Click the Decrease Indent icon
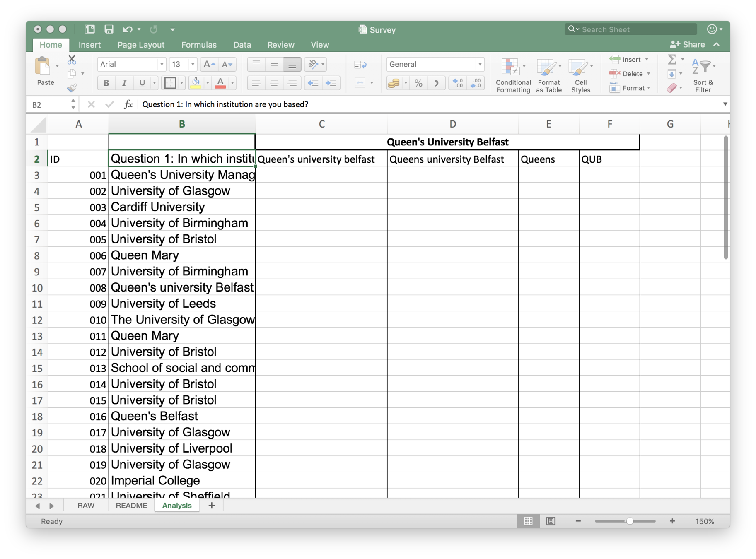Viewport: 756px width, 559px height. [313, 83]
